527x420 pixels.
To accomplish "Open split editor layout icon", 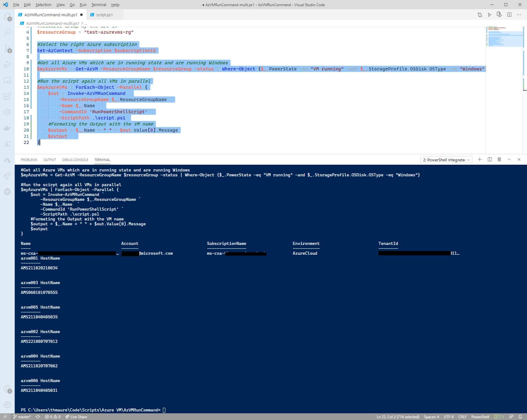I will tap(509, 14).
